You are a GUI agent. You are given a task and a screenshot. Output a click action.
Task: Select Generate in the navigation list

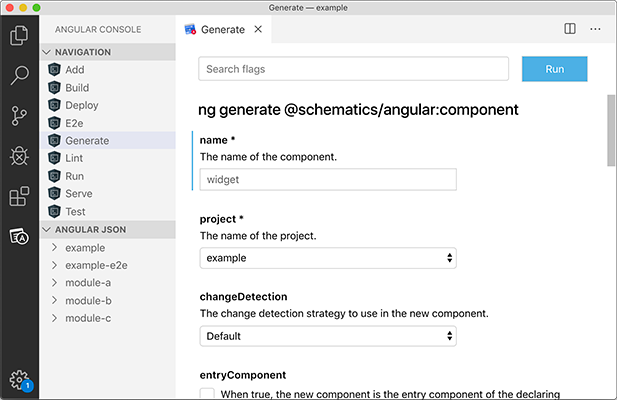pos(108,140)
